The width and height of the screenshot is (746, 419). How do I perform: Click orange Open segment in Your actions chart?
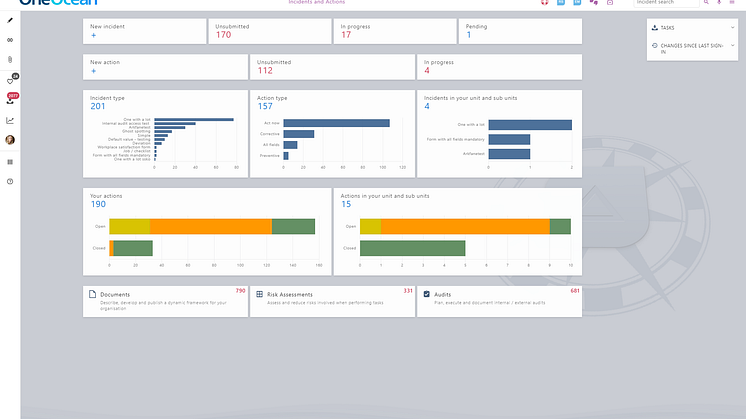(x=211, y=226)
